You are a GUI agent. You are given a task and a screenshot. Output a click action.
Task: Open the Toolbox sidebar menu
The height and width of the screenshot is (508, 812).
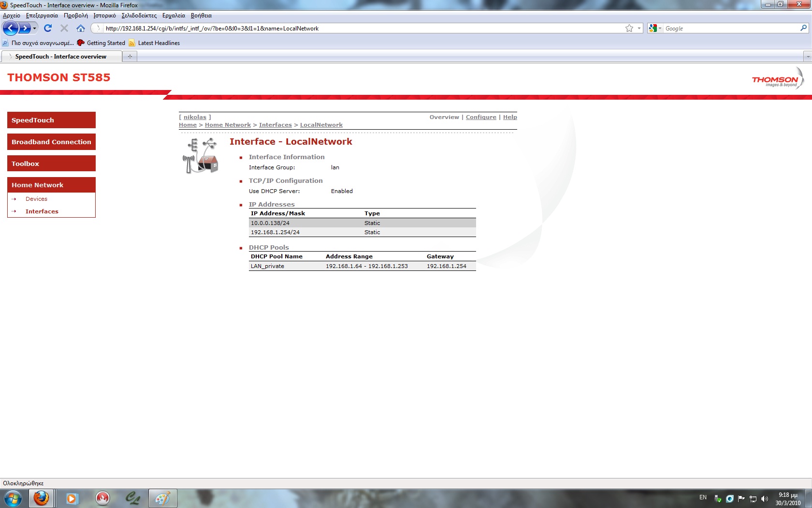pos(51,164)
